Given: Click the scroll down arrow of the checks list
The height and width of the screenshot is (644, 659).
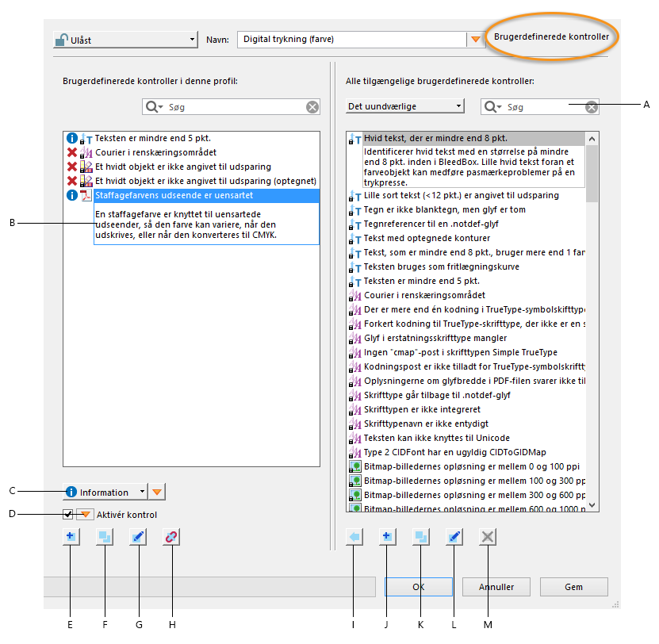Looking at the screenshot, I should pyautogui.click(x=592, y=505).
